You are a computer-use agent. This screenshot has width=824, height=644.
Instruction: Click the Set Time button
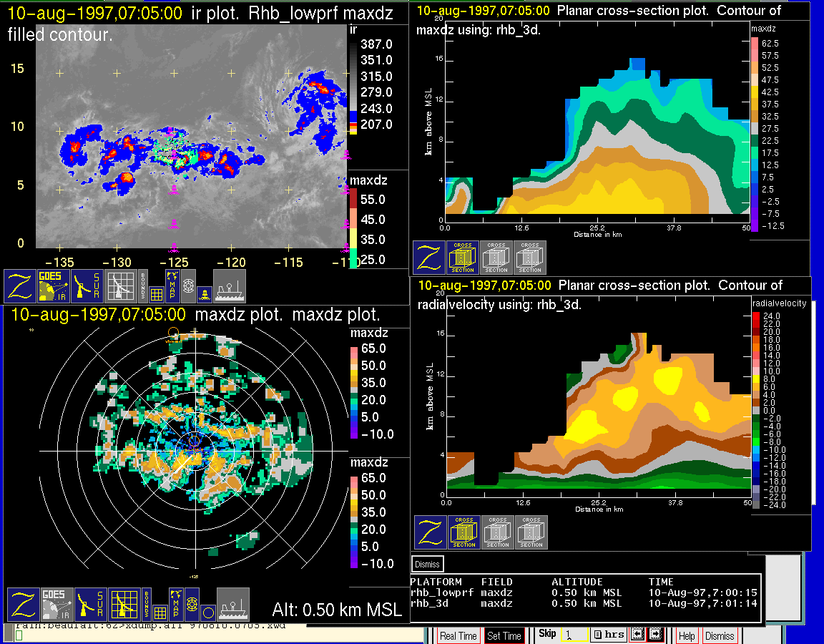pos(504,635)
